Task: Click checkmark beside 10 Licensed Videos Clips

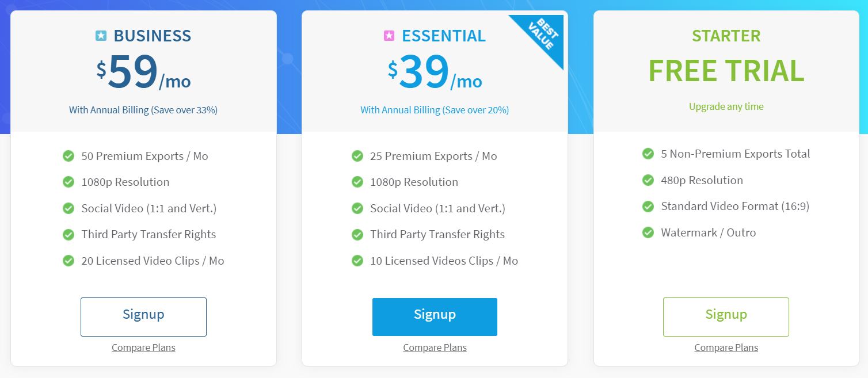Action: coord(357,261)
